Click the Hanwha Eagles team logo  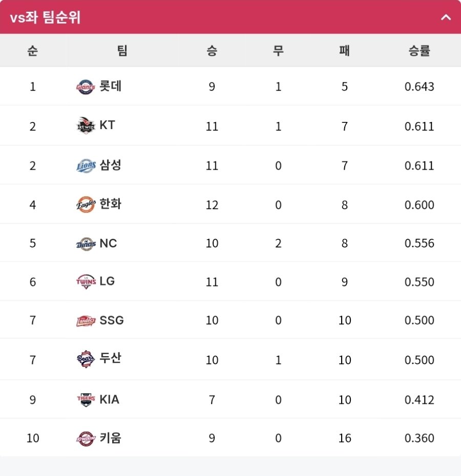[86, 204]
